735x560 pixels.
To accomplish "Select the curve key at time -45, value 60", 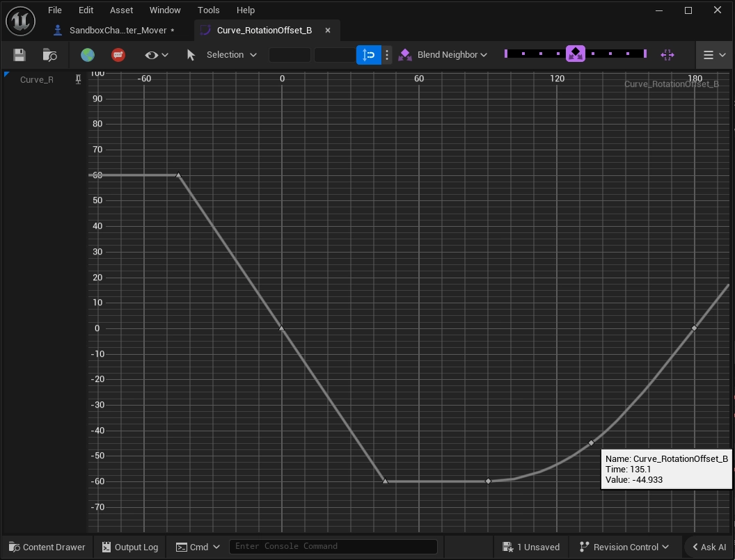I will [x=178, y=175].
